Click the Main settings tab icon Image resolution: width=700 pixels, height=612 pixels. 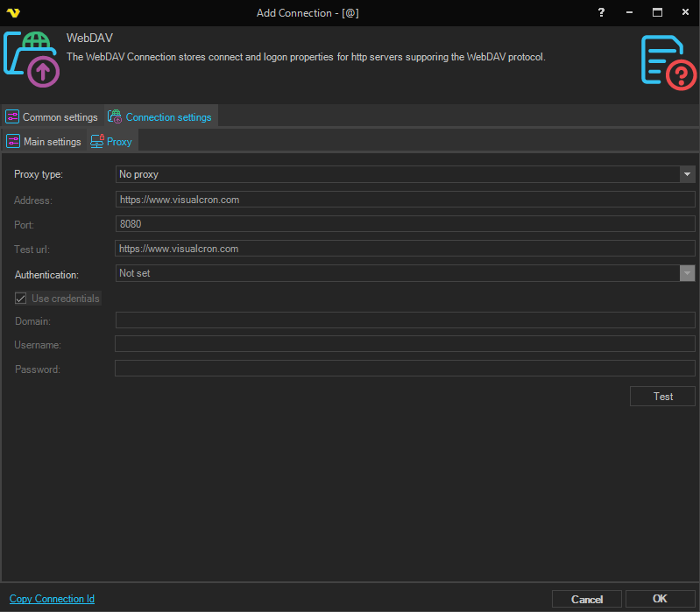13,141
